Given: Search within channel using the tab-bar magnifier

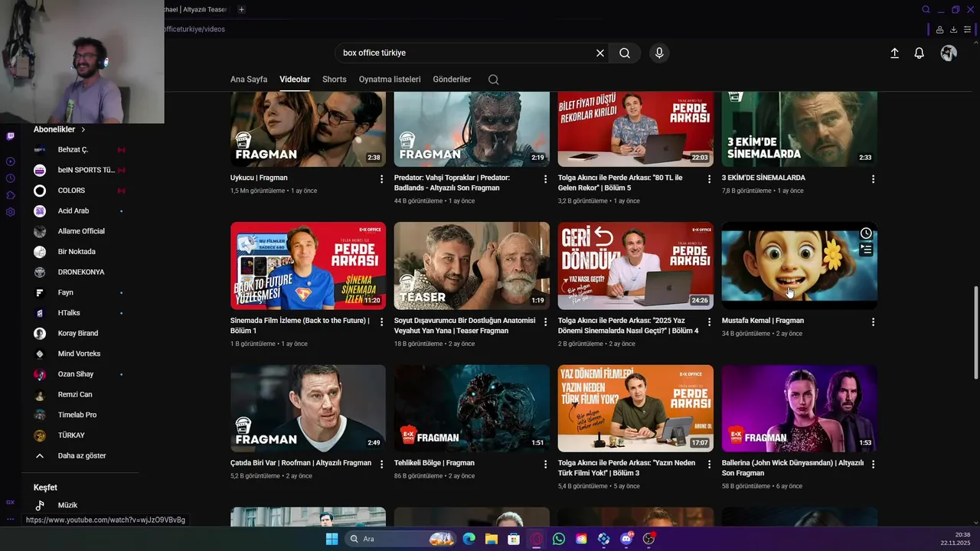Looking at the screenshot, I should click(x=493, y=80).
